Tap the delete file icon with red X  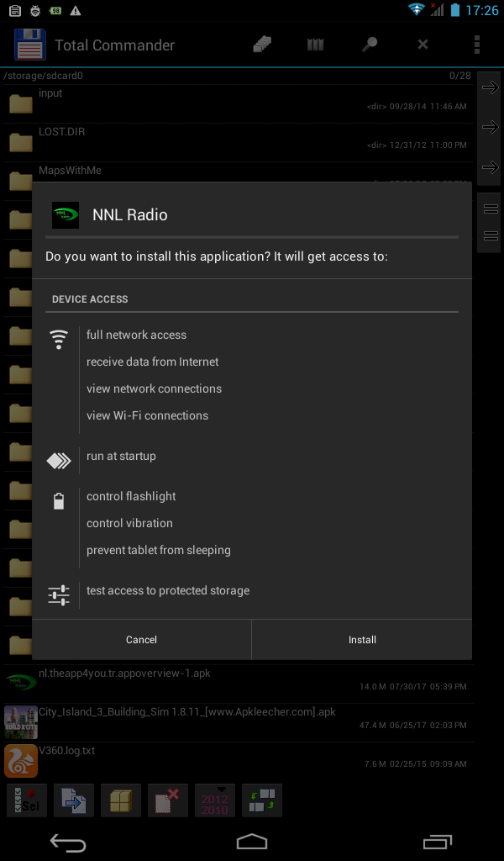click(x=168, y=800)
